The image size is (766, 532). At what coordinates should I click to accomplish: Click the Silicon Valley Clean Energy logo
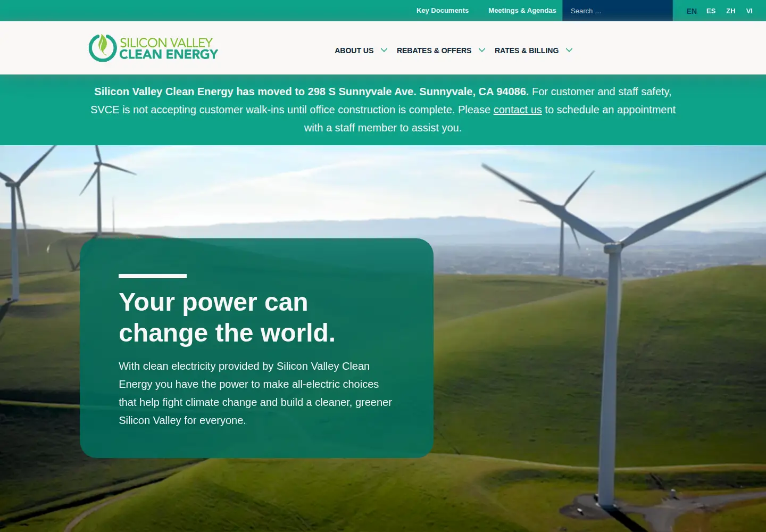point(153,48)
